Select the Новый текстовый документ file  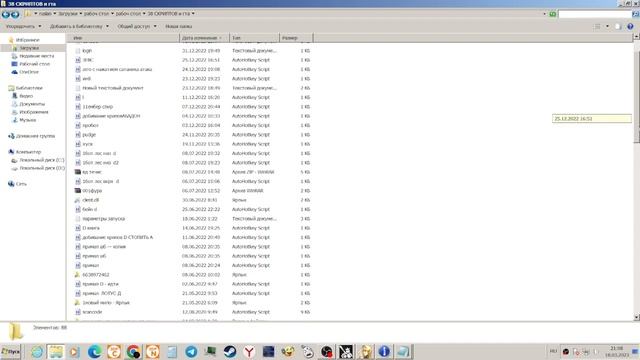[113, 88]
